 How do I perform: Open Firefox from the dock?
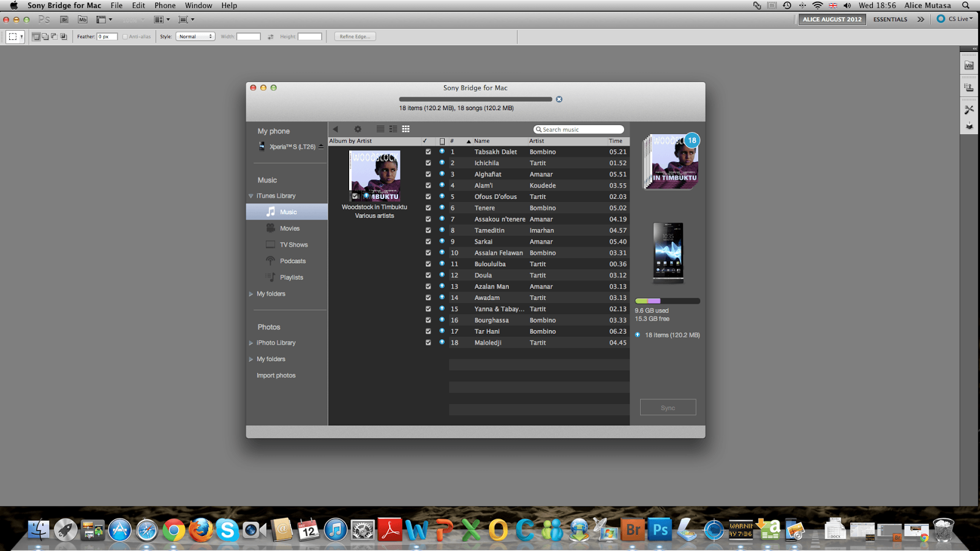200,530
